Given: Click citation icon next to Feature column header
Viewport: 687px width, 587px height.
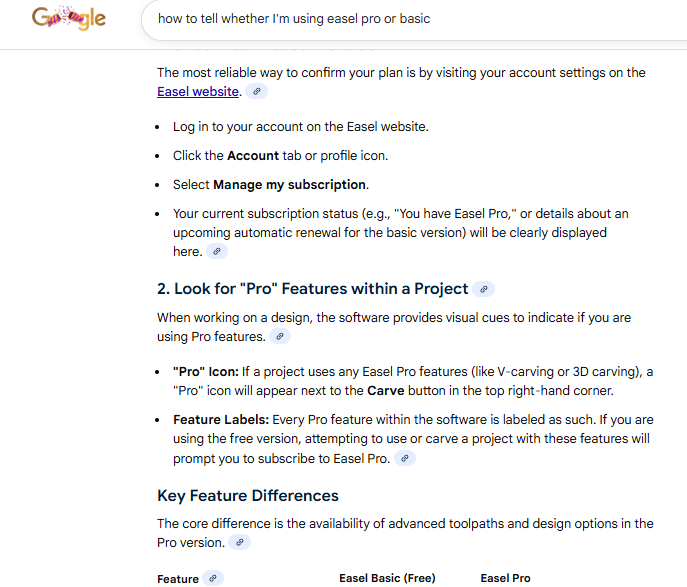Looking at the screenshot, I should (x=213, y=578).
